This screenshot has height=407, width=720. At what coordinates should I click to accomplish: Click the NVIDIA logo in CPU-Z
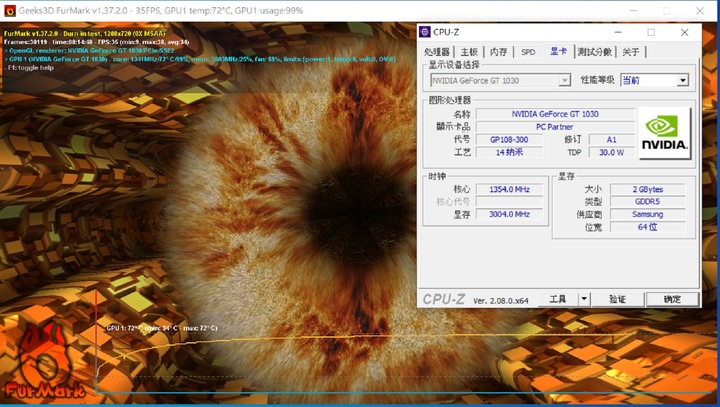[x=664, y=133]
